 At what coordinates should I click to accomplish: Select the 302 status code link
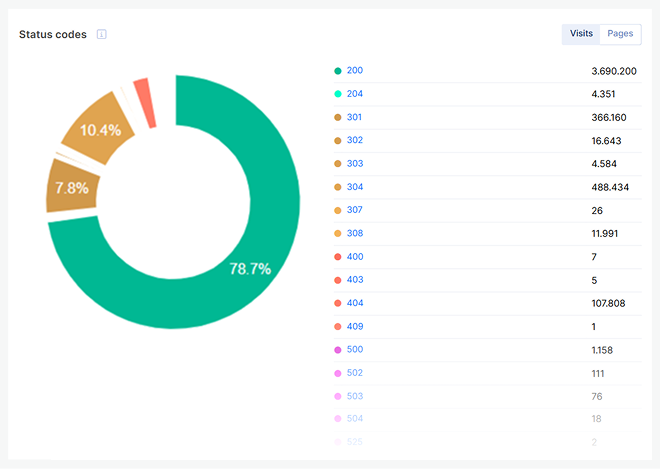click(x=355, y=141)
